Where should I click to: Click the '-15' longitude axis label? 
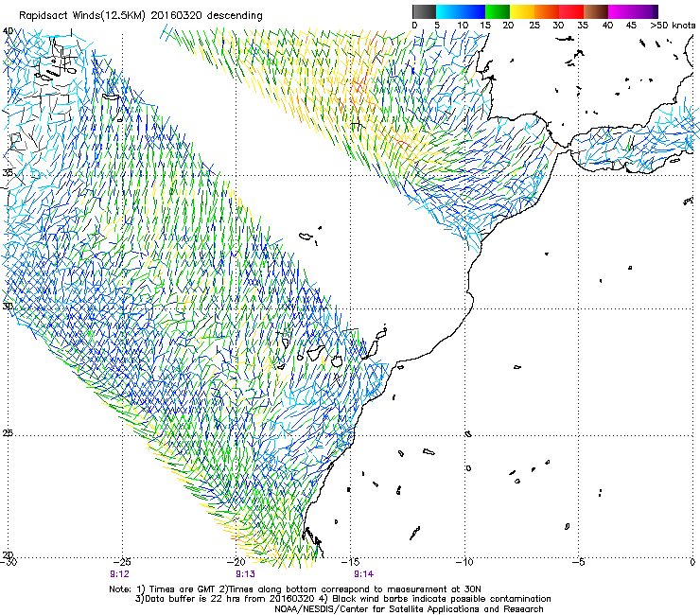[x=350, y=562]
